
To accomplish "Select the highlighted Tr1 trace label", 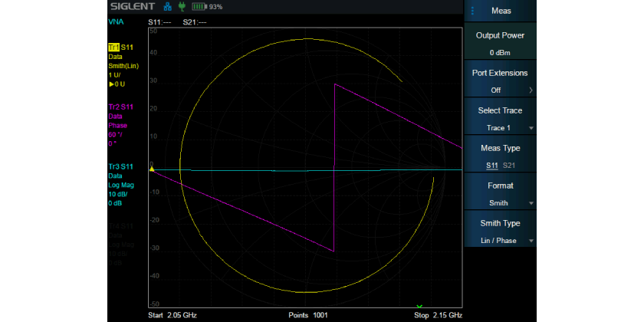I will coord(114,48).
